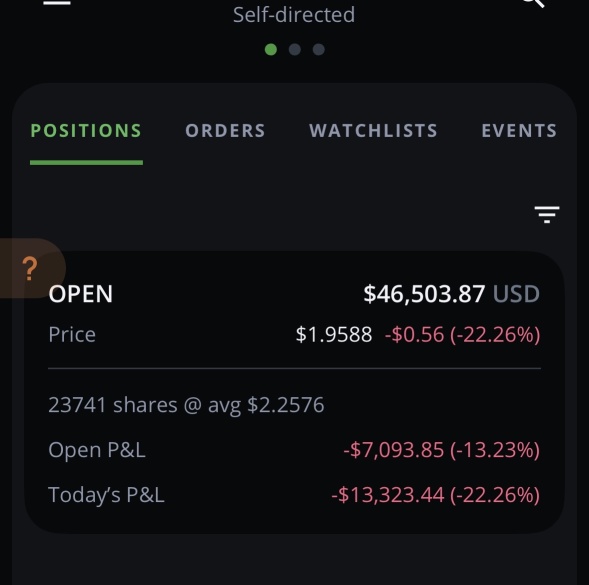Image resolution: width=589 pixels, height=585 pixels.
Task: Tap the $1.9588 price value
Action: (x=334, y=334)
